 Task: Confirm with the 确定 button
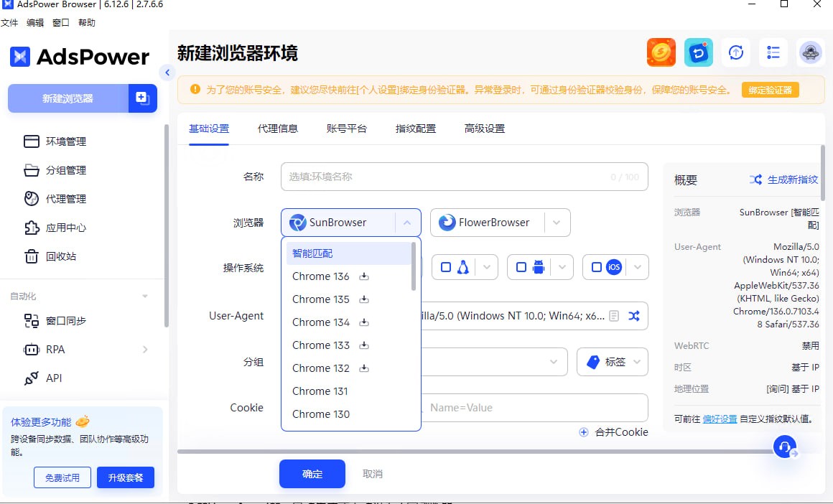312,474
